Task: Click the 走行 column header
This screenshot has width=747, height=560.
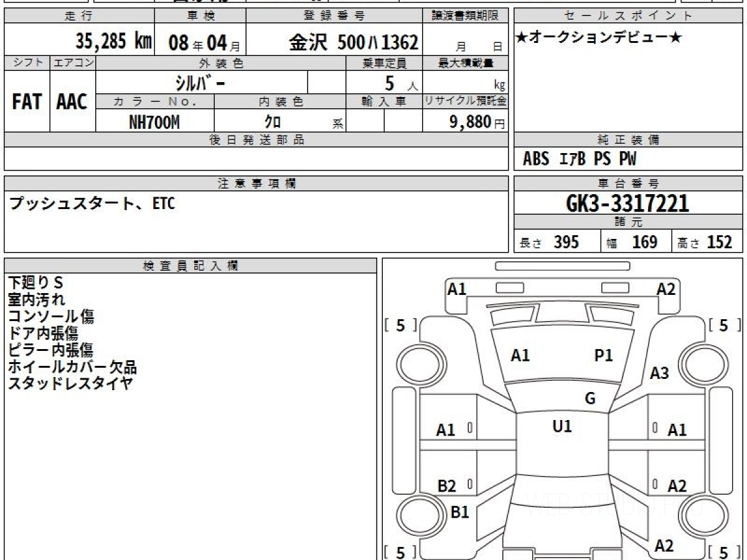Action: coord(78,16)
